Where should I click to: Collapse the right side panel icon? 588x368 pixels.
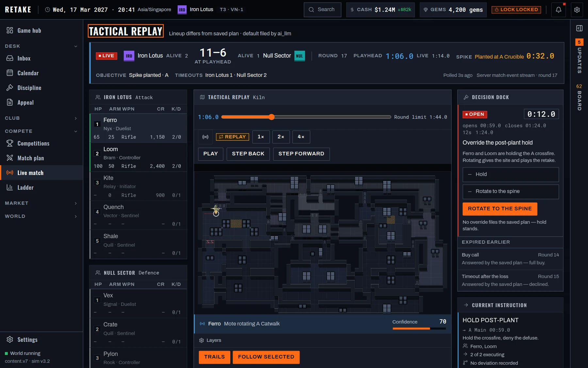pos(579,28)
